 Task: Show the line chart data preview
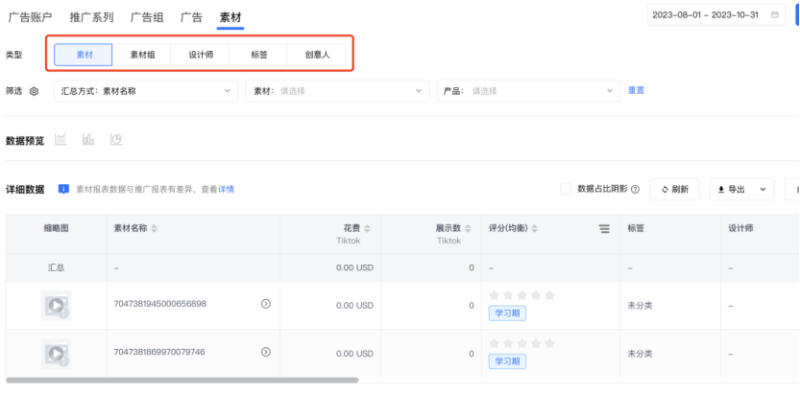tap(61, 139)
